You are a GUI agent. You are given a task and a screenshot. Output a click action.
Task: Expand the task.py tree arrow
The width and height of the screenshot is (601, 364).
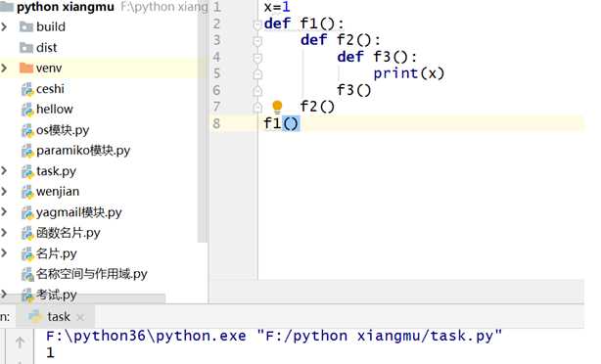pos(4,171)
